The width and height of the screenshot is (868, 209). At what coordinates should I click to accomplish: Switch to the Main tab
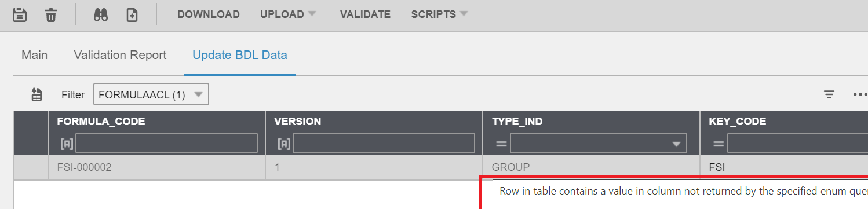point(34,55)
